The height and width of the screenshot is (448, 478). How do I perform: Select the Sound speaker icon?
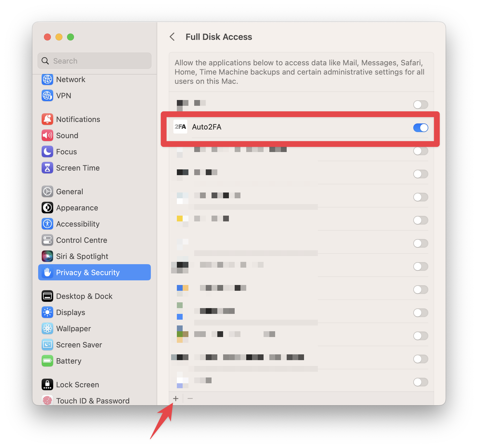47,136
